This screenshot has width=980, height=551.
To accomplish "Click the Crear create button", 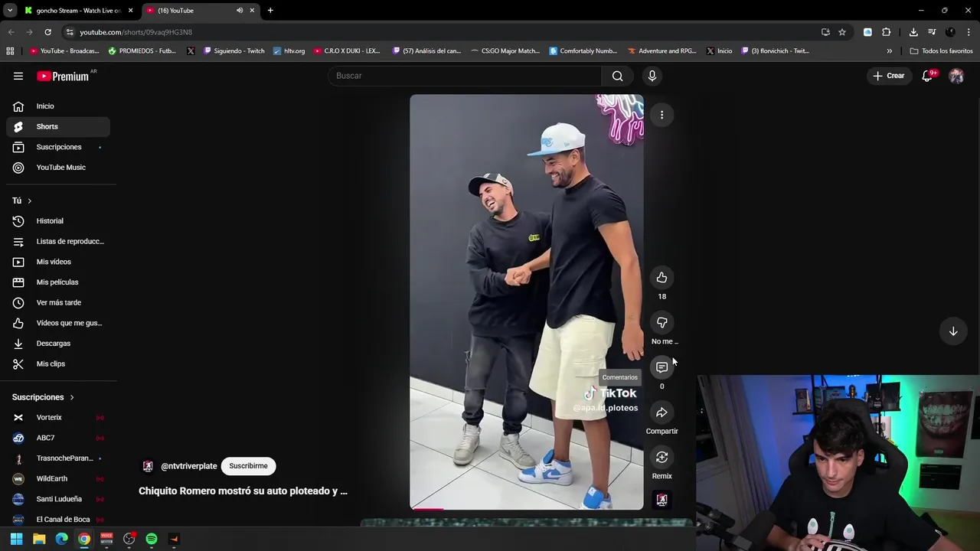I will pos(888,76).
